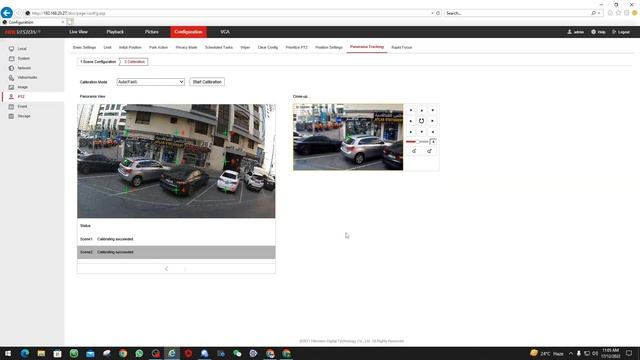Open Rapid Focus tab

pos(402,47)
